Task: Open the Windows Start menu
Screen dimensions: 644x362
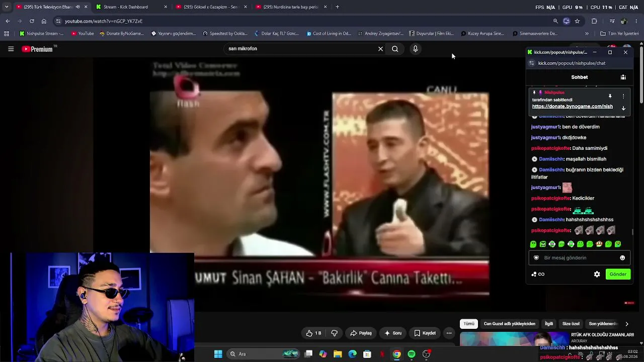Action: click(x=218, y=354)
